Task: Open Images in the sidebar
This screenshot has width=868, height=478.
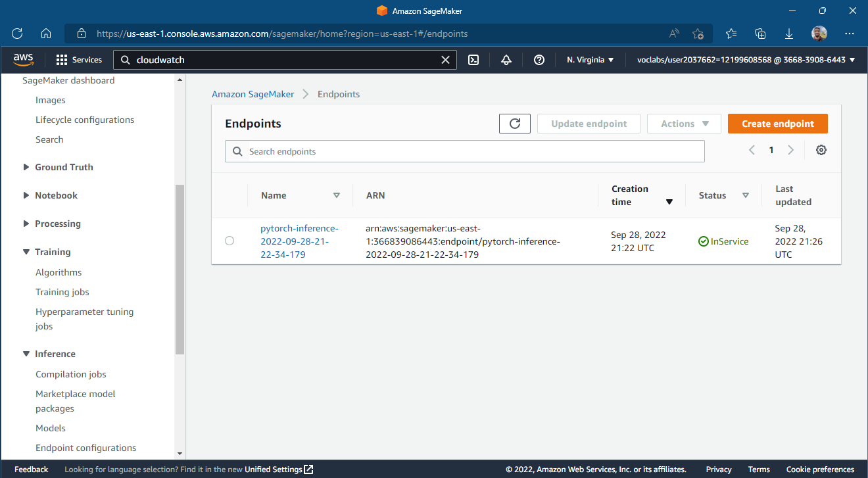Action: (51, 100)
